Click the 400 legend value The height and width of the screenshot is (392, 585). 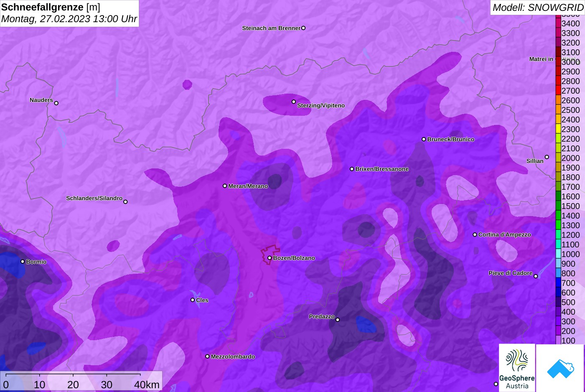569,312
